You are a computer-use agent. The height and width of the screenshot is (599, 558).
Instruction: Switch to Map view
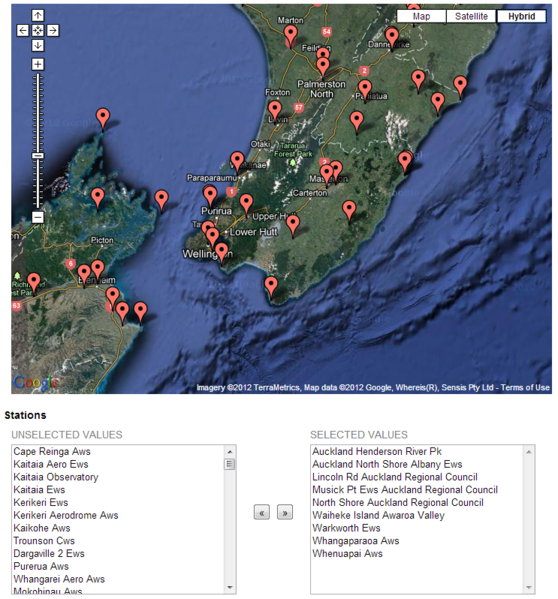click(x=421, y=16)
